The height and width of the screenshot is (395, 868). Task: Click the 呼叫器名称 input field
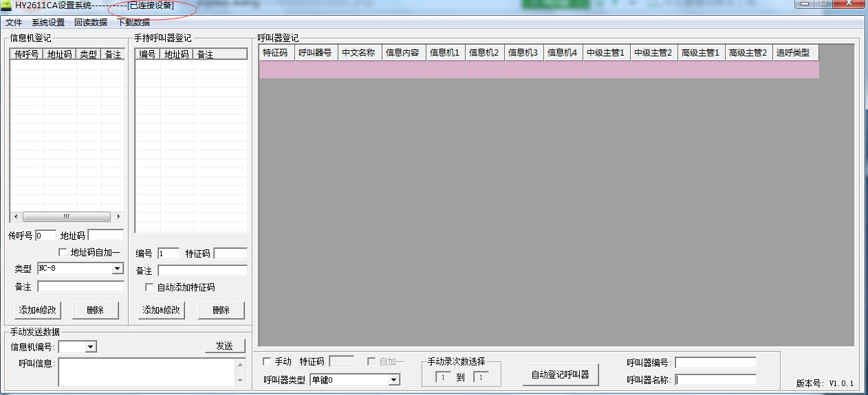[x=715, y=380]
